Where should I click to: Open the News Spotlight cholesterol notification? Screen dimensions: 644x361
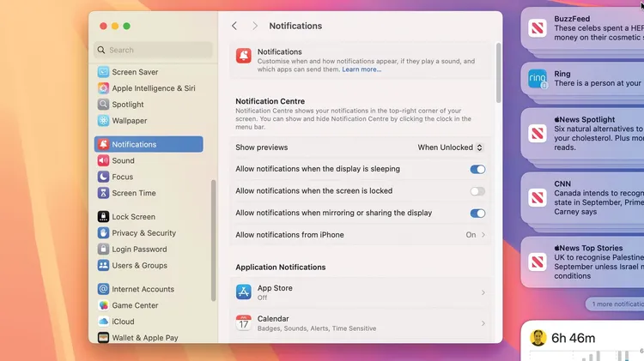(582, 134)
